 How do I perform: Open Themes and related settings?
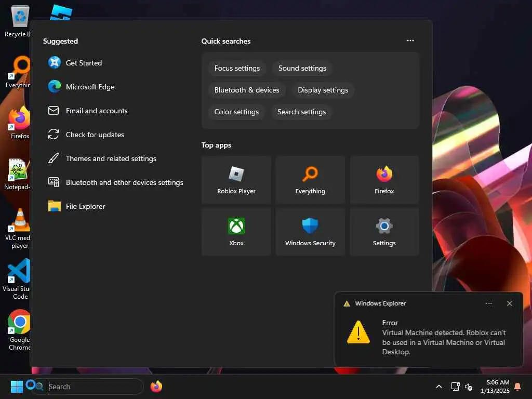click(102, 158)
